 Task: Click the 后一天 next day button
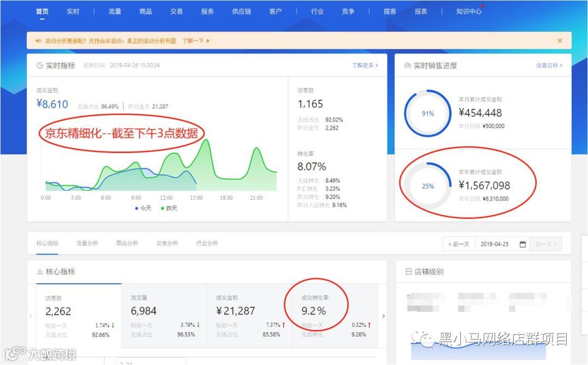(546, 244)
